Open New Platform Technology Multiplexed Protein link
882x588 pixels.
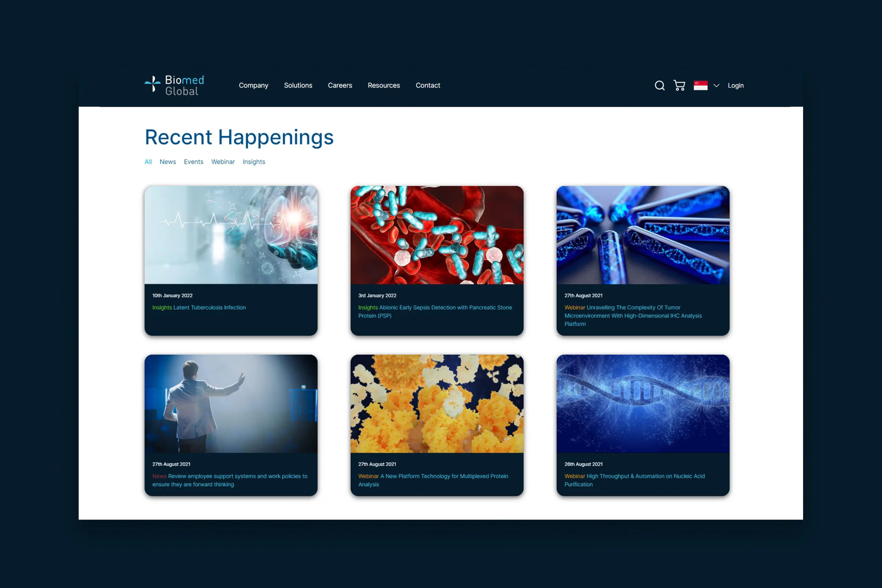tap(433, 480)
